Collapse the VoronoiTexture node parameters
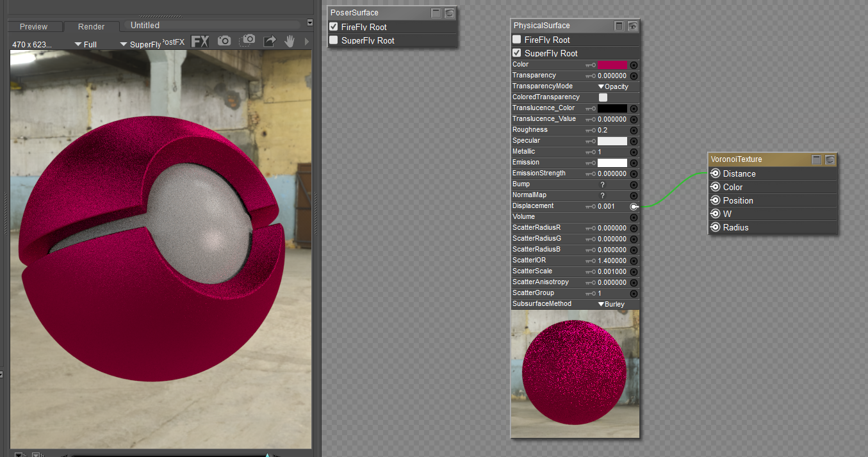The width and height of the screenshot is (868, 457). (x=817, y=159)
